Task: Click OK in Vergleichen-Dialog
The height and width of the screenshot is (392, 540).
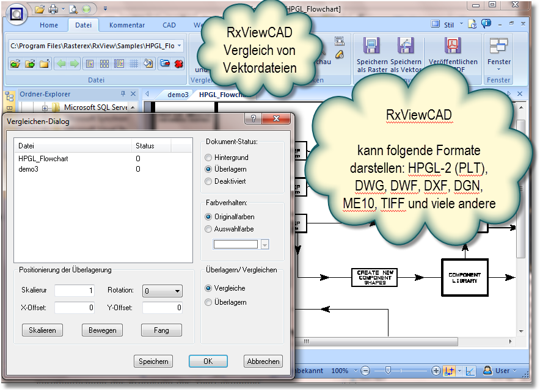Action: [208, 361]
